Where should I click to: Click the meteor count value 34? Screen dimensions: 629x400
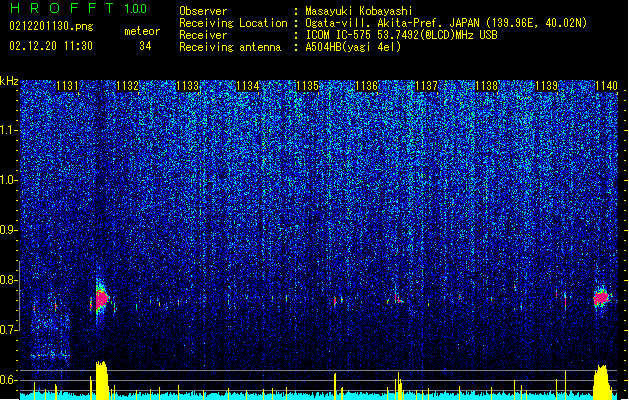(145, 46)
